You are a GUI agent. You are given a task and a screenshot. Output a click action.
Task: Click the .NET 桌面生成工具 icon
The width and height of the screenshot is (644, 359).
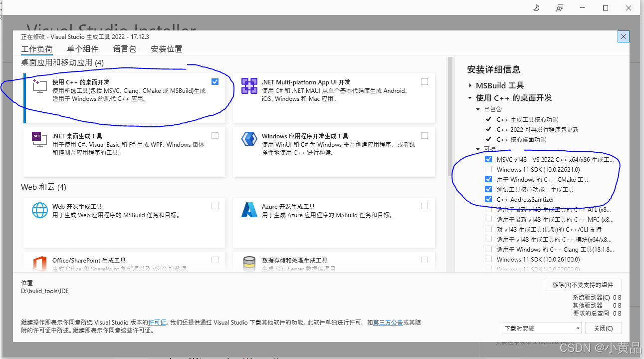(39, 139)
